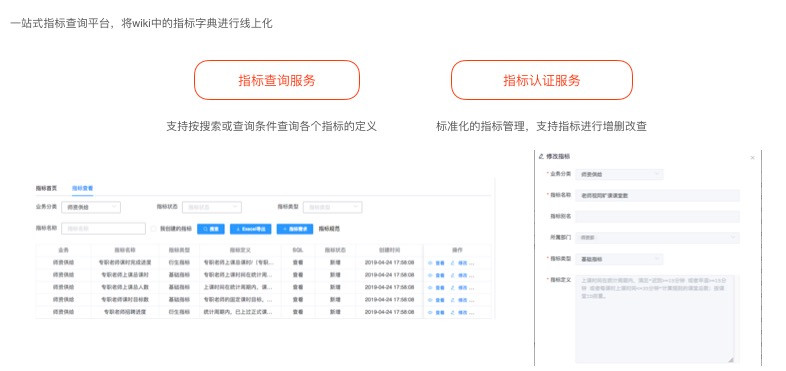Switch to the 指标首页 tab
Screen dimensions: 786x371
(x=46, y=189)
